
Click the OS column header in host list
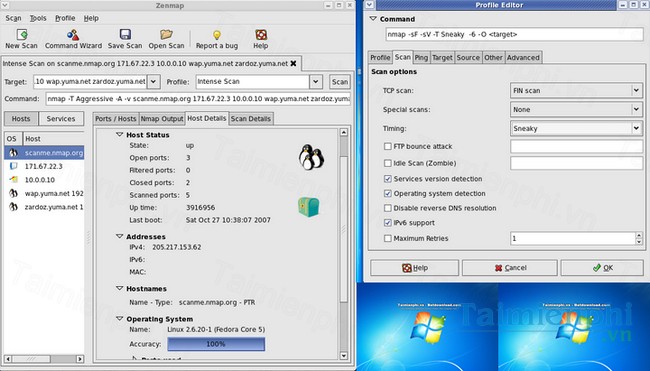coord(12,139)
